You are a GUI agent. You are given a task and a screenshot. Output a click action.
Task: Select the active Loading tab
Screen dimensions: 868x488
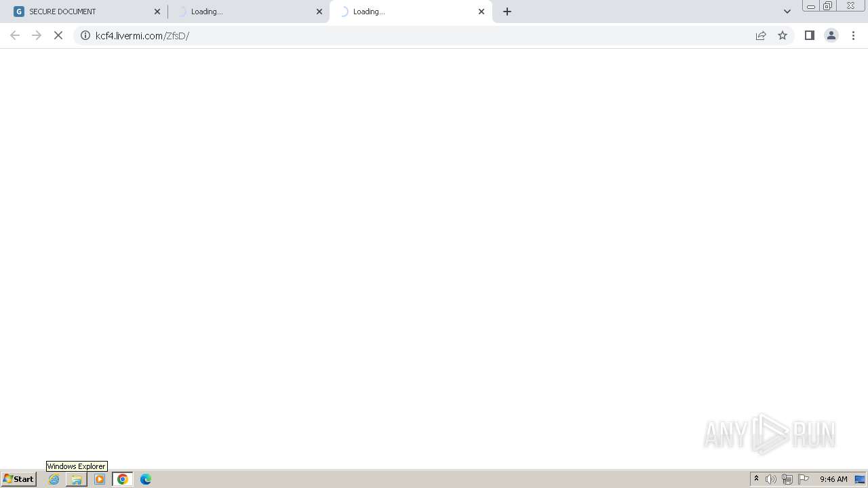point(410,12)
